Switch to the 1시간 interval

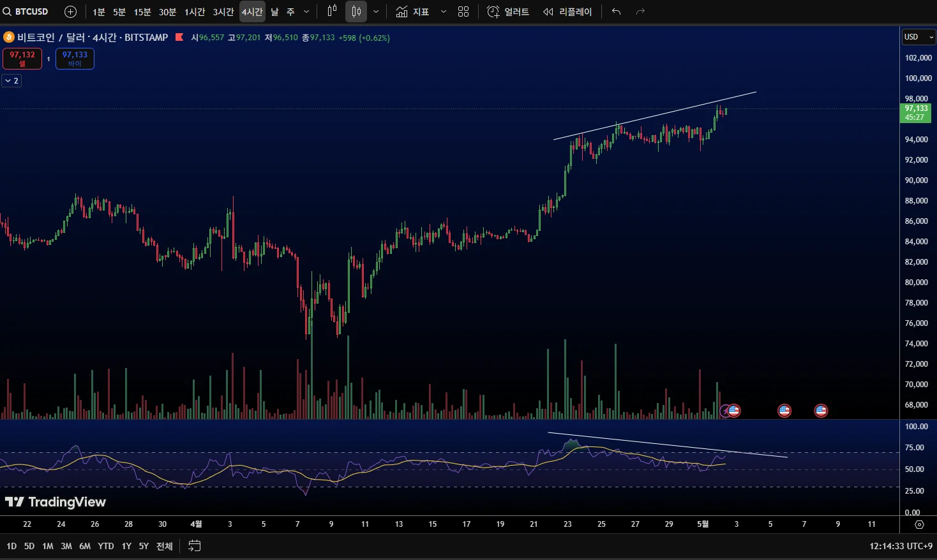[x=195, y=12]
